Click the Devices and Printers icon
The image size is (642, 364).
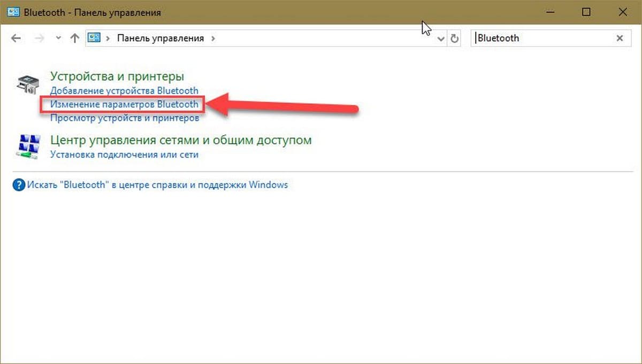pyautogui.click(x=28, y=84)
